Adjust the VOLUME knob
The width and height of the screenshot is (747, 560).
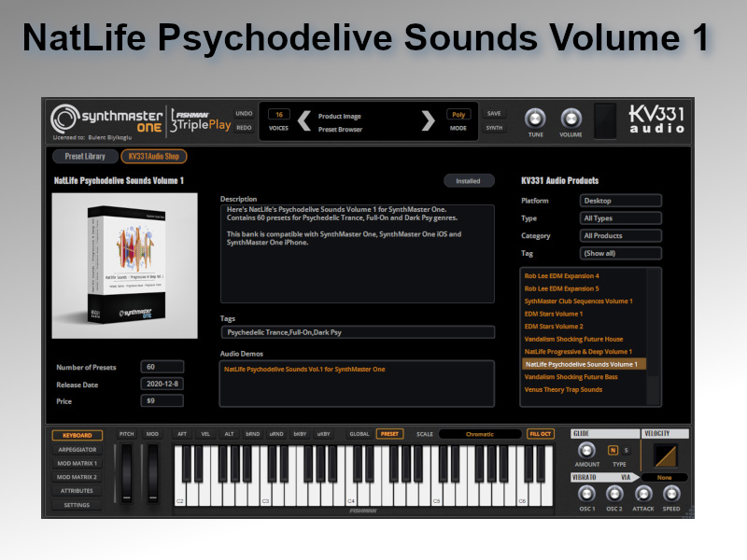point(571,119)
